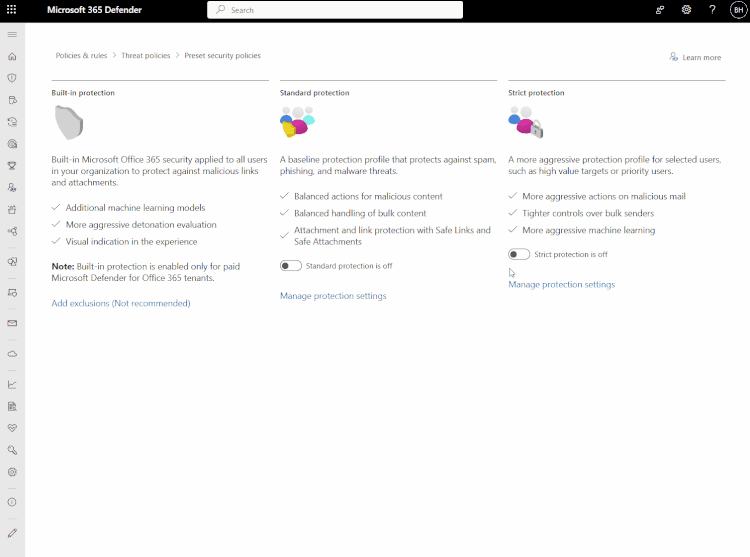Viewport: 750px width, 557px height.
Task: Click the 'Strict protection' heading
Action: coord(536,93)
